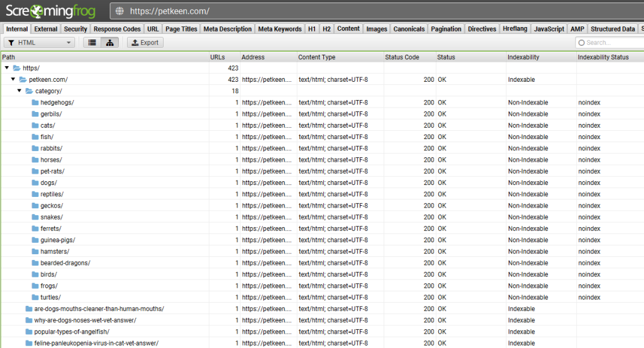Open the Canonicals tab
The image size is (644, 348).
point(409,29)
